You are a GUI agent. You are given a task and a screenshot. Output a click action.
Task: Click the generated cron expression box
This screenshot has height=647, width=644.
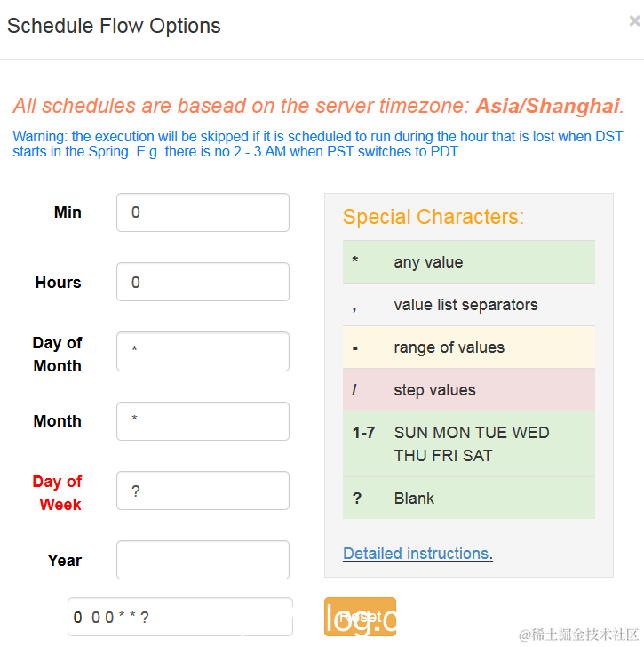coord(179,617)
